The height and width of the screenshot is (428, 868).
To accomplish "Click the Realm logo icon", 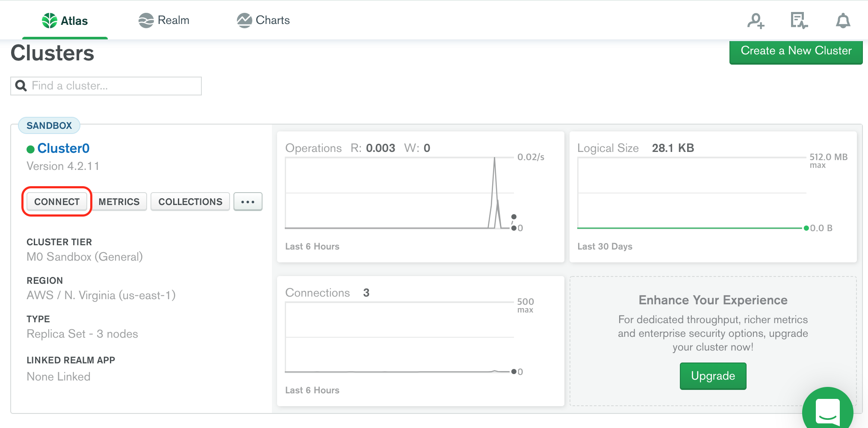I will [146, 21].
